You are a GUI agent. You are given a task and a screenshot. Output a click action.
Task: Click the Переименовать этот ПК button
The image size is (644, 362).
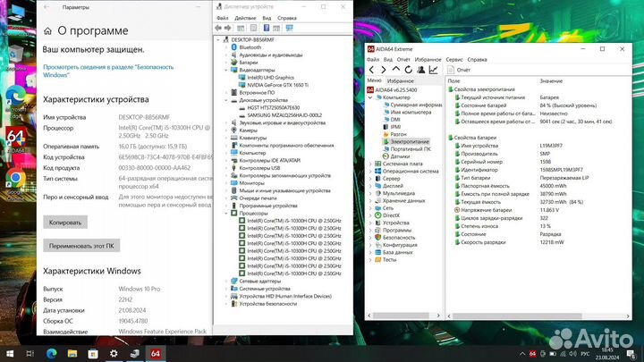click(x=81, y=246)
